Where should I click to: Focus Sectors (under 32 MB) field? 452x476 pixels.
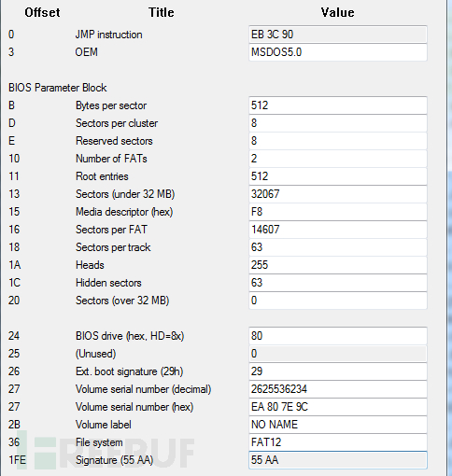[x=338, y=194]
